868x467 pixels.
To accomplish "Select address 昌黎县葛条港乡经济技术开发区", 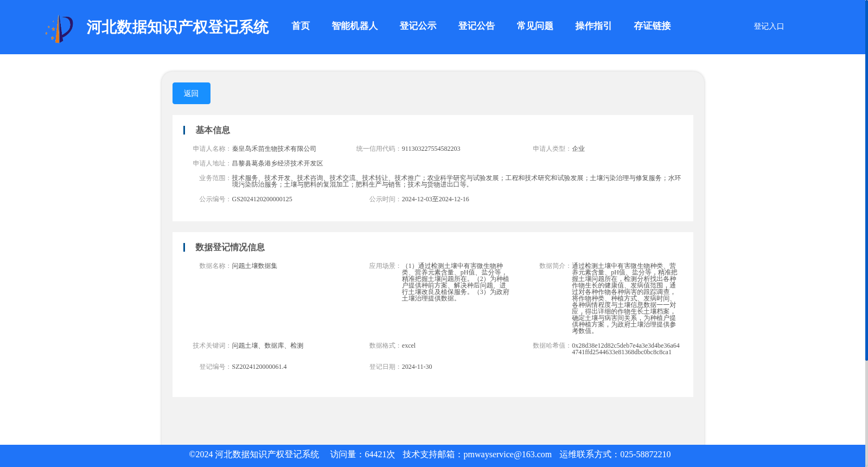I will (x=277, y=163).
